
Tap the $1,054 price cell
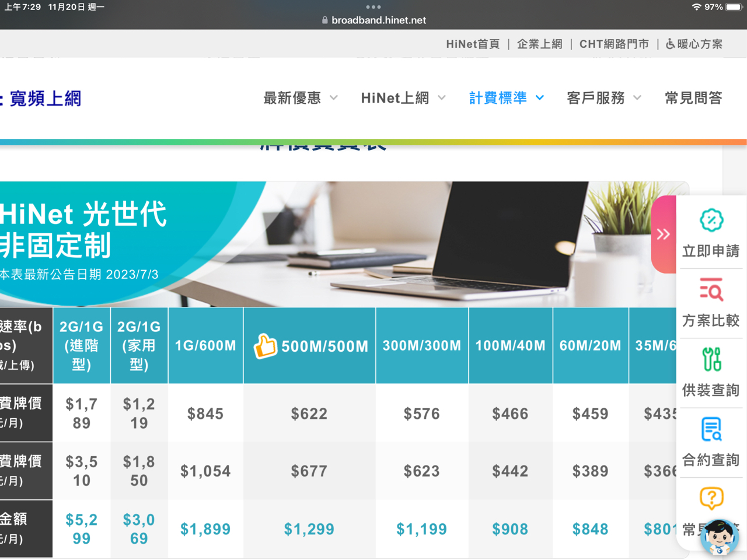(x=205, y=471)
